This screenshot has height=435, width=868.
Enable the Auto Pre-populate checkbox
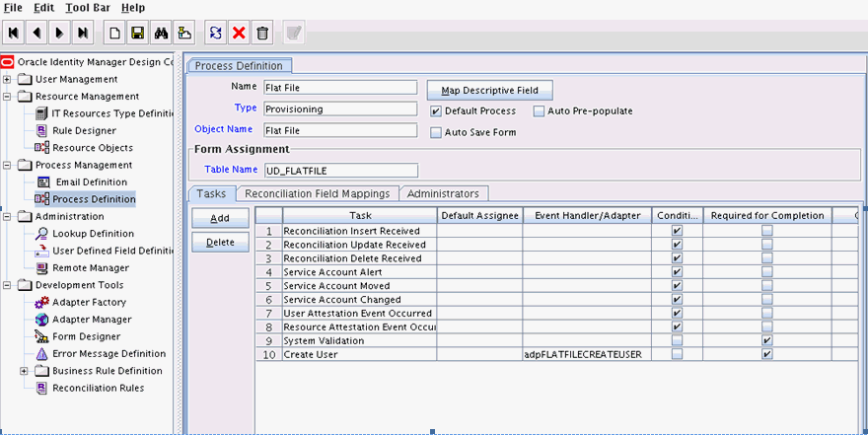coord(539,111)
